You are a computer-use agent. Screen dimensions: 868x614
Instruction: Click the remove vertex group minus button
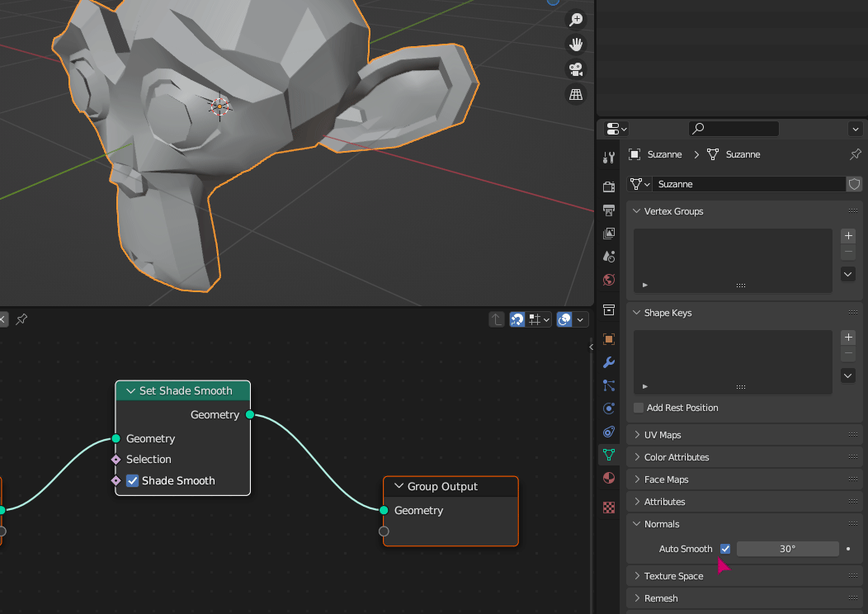click(x=848, y=252)
